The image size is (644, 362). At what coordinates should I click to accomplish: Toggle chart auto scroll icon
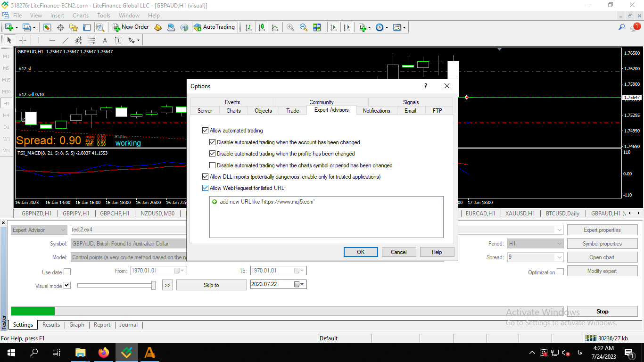coord(334,27)
